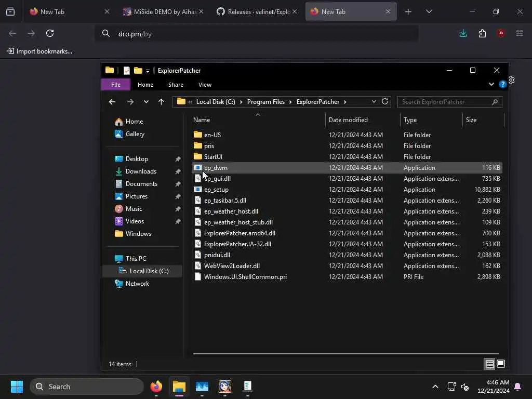Image resolution: width=532 pixels, height=399 pixels.
Task: Switch to details view layout
Action: pos(489,364)
